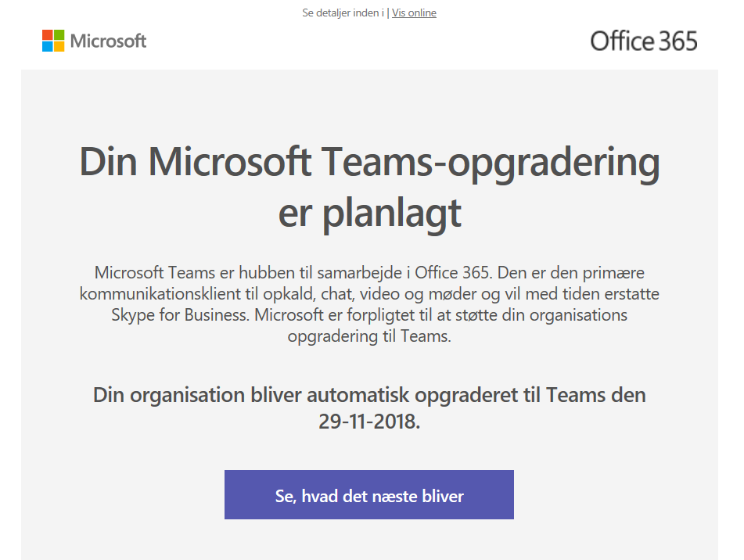Viewport: 744px width, 560px height.
Task: Click the 'opgradering til Teams.' paragraph ending
Action: (x=369, y=336)
